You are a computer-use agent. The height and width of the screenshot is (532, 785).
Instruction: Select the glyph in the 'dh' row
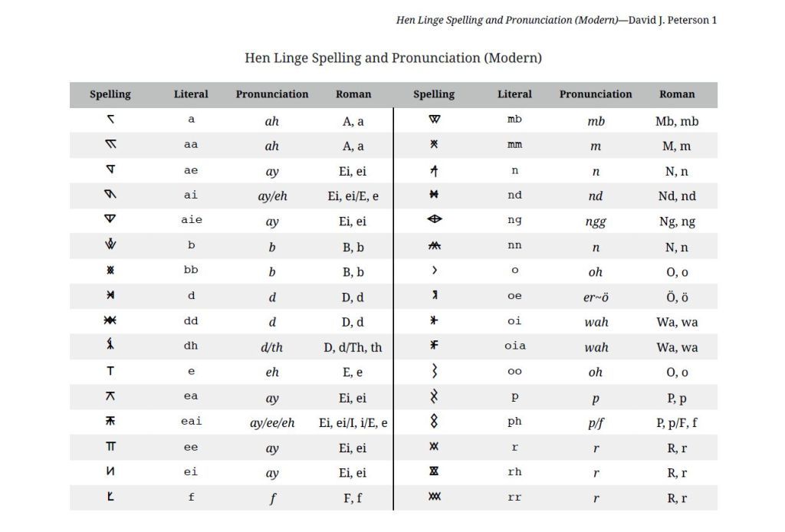click(110, 344)
